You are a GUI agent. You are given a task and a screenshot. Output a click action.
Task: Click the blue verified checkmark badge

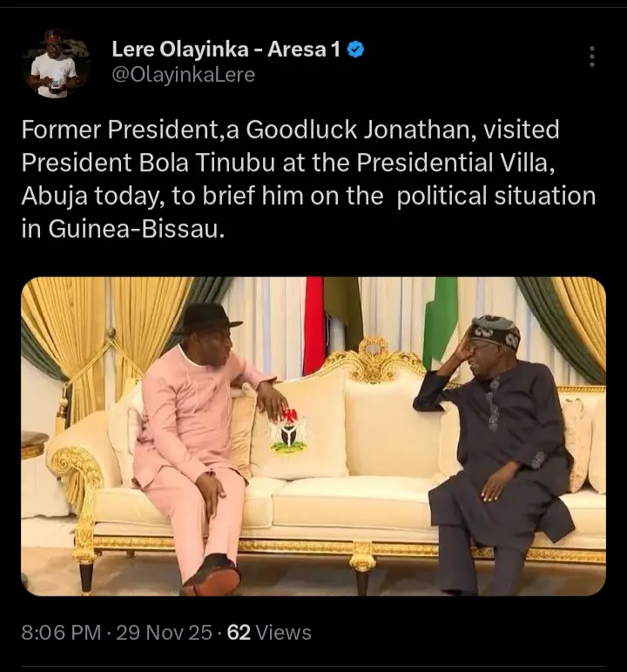tap(355, 50)
